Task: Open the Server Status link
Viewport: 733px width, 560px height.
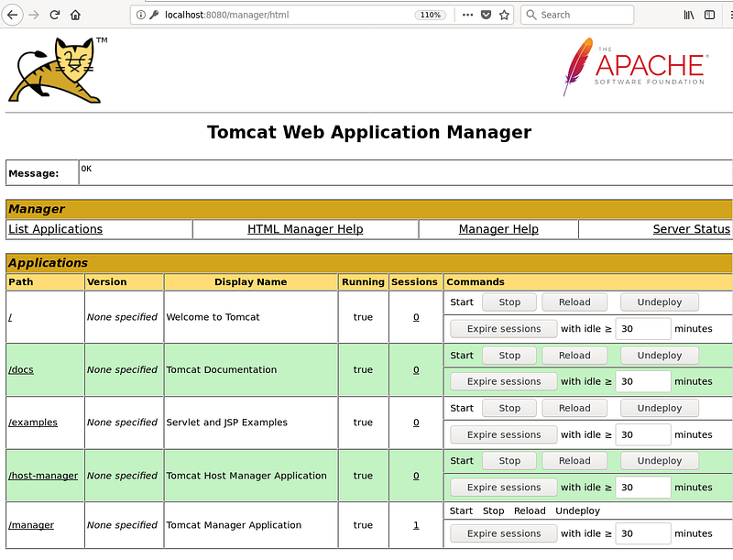Action: 692,229
